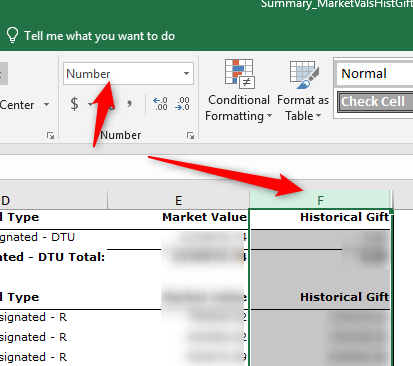Screen dimensions: 413x366
Task: Expand the Accounting format dropdown arrow
Action: pyautogui.click(x=90, y=104)
